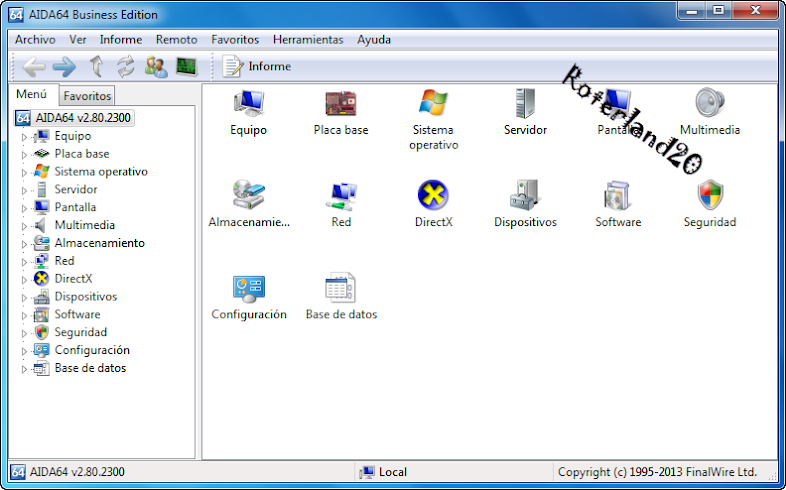The width and height of the screenshot is (786, 490).
Task: Expand the Base de datos tree node
Action: 24,369
